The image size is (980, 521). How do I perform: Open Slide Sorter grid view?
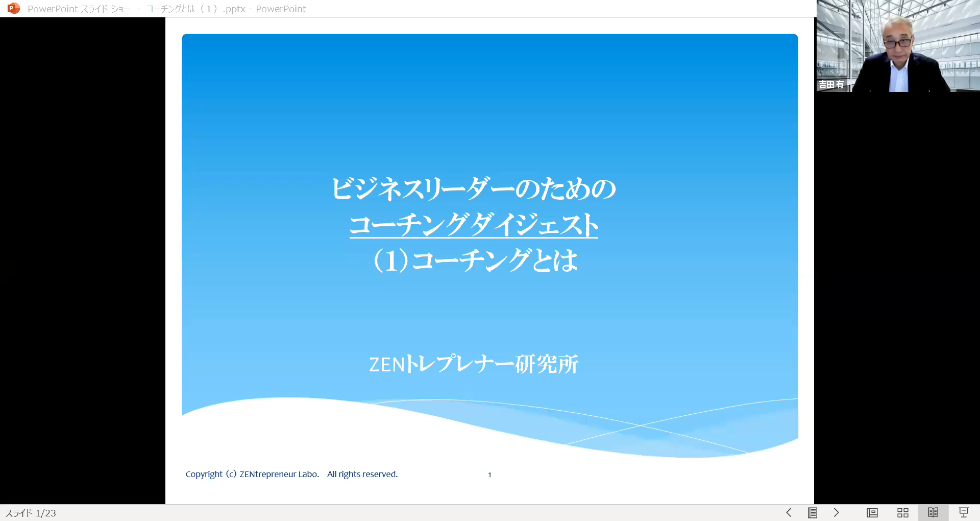[903, 512]
